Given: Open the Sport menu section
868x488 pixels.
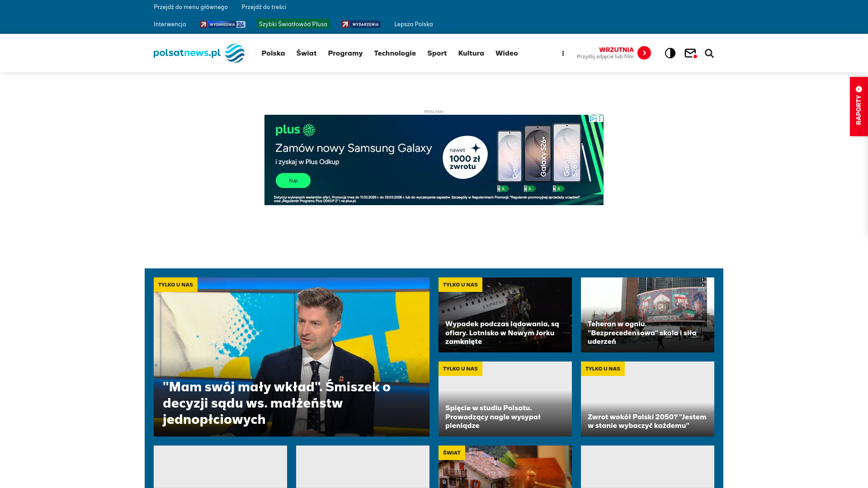Looking at the screenshot, I should (437, 53).
